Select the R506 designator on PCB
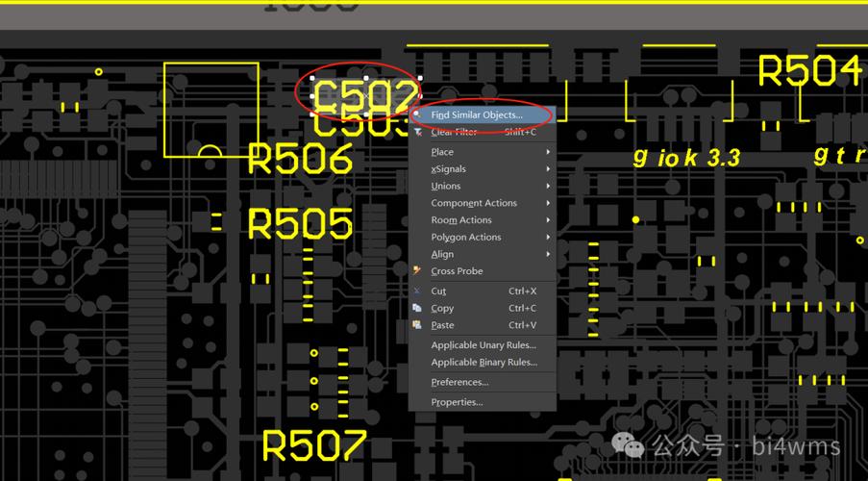The image size is (868, 481). pos(300,159)
